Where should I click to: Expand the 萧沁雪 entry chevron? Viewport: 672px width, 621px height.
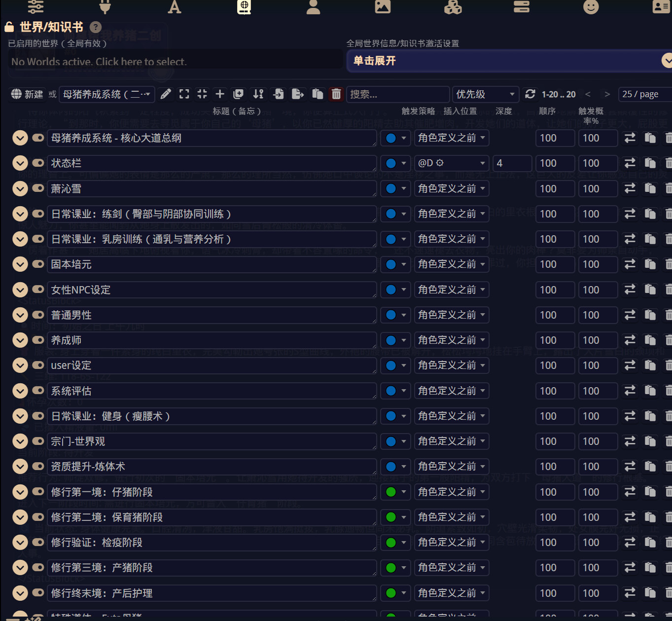click(20, 188)
